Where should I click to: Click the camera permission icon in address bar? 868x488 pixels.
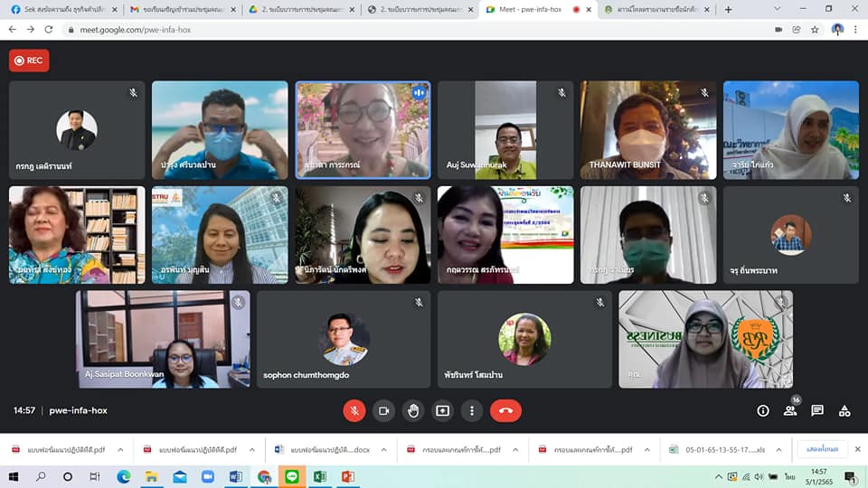tap(778, 29)
